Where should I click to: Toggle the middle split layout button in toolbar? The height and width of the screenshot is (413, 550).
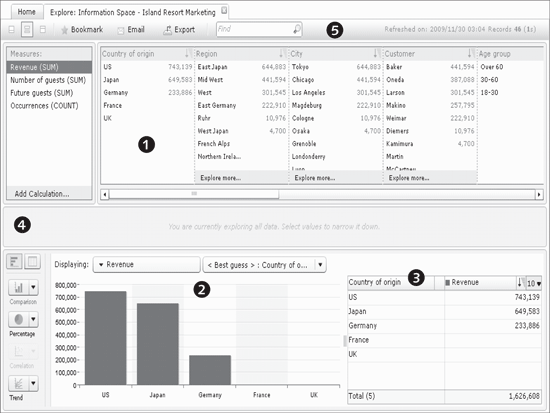pyautogui.click(x=27, y=29)
